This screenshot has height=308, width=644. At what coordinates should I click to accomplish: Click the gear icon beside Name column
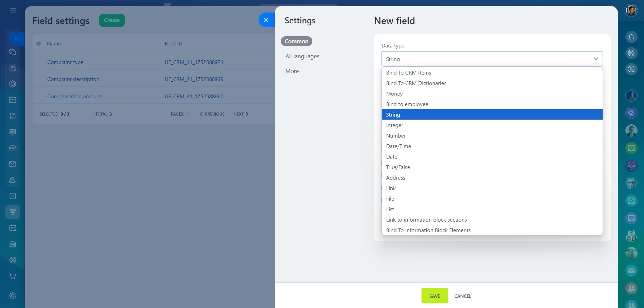click(39, 43)
